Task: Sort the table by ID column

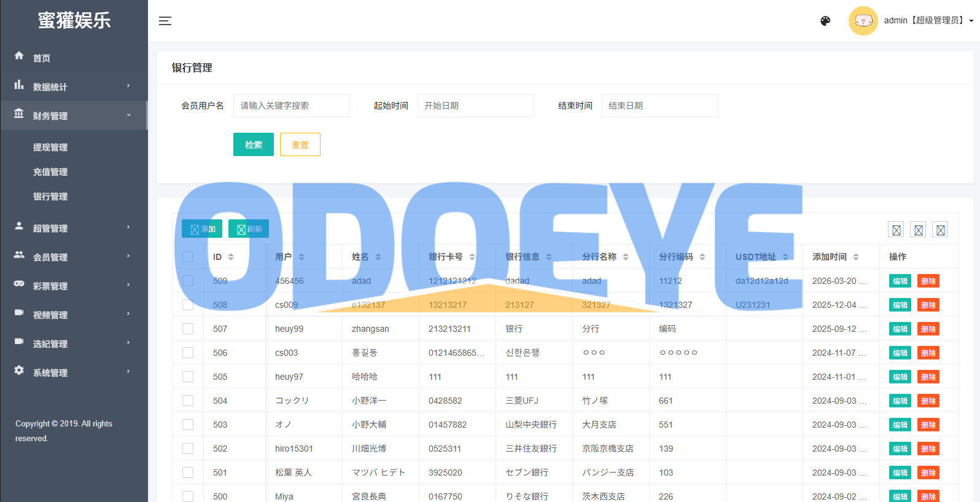Action: click(x=231, y=257)
